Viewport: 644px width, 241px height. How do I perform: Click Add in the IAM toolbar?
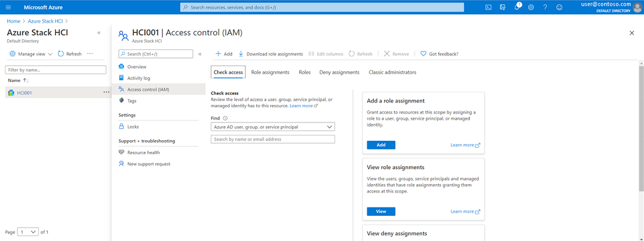click(x=224, y=54)
